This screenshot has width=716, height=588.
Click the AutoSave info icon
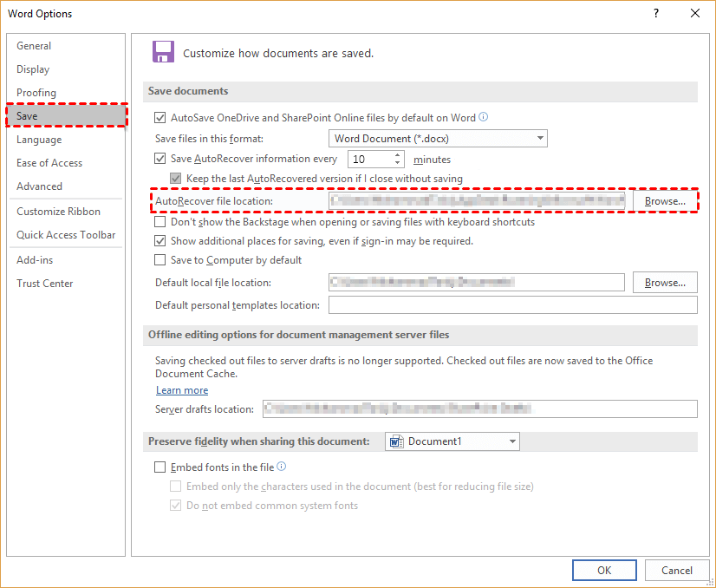[x=484, y=117]
